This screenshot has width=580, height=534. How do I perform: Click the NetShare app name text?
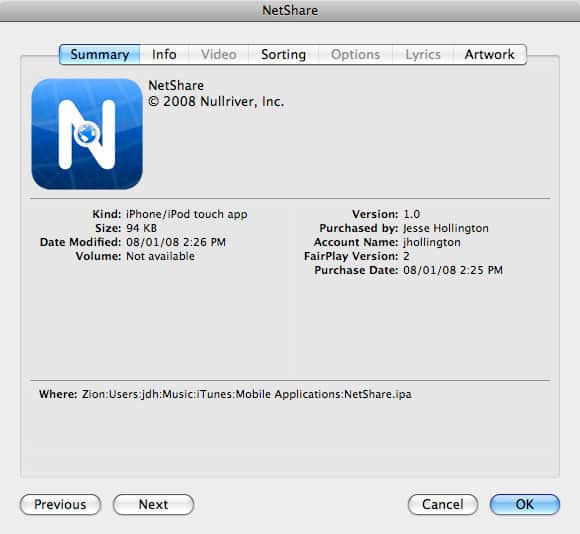click(x=176, y=85)
